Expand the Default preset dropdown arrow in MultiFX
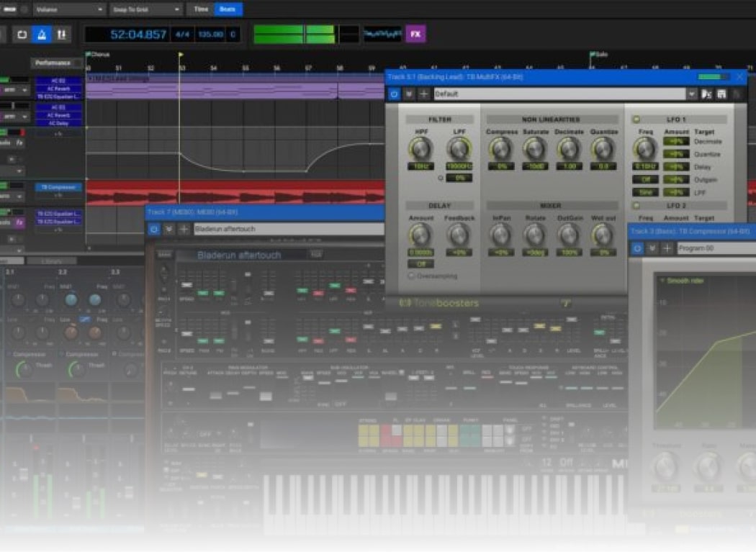The height and width of the screenshot is (552, 756). coord(692,94)
